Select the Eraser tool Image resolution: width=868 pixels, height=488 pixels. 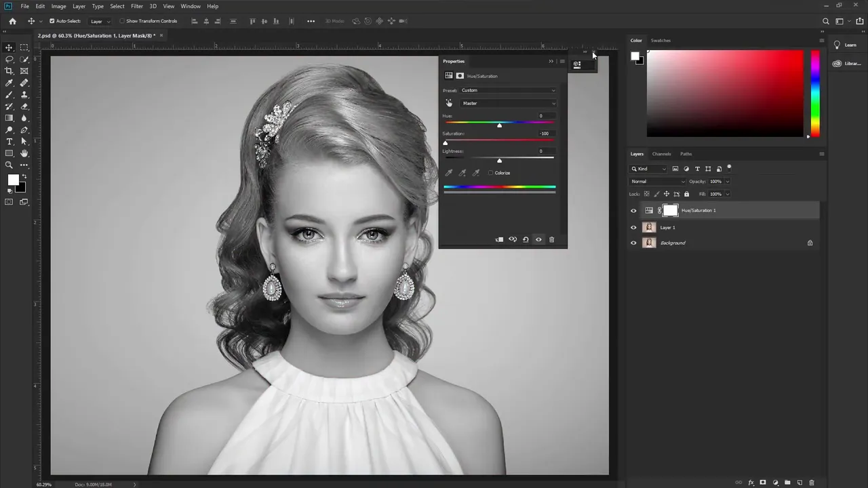point(24,106)
